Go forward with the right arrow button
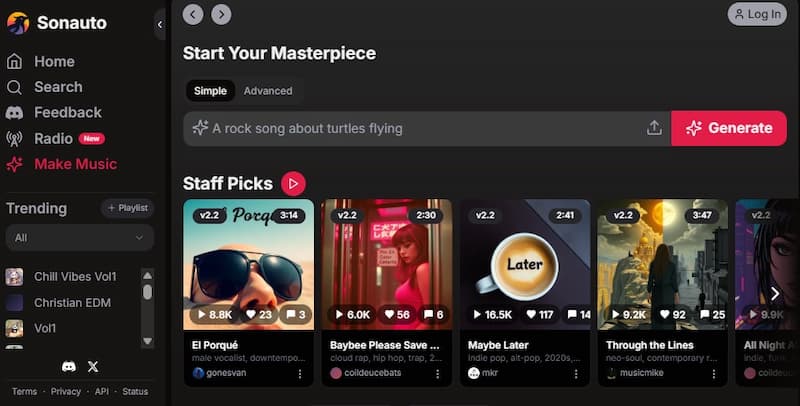 click(221, 14)
